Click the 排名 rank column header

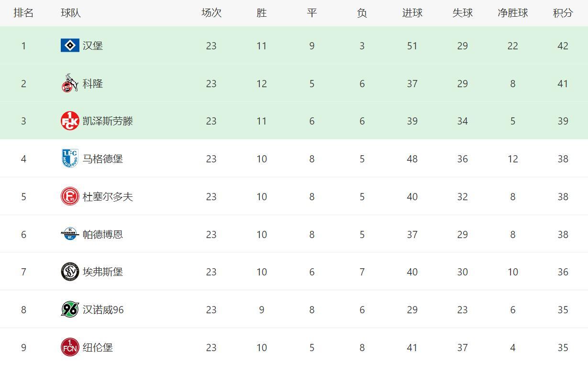(x=23, y=13)
